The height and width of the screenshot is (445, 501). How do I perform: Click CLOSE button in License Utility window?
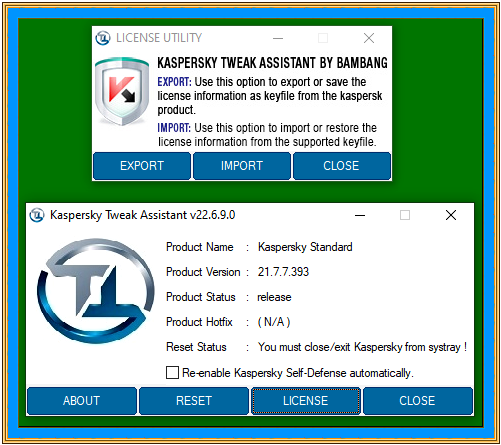[342, 166]
